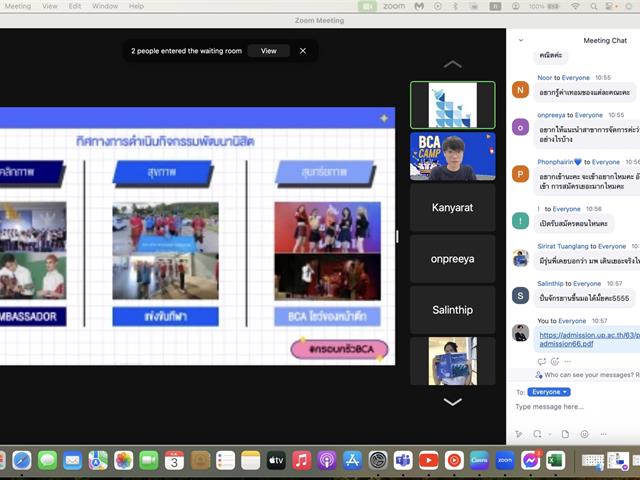Show previous participants with the up chevron

[453, 64]
